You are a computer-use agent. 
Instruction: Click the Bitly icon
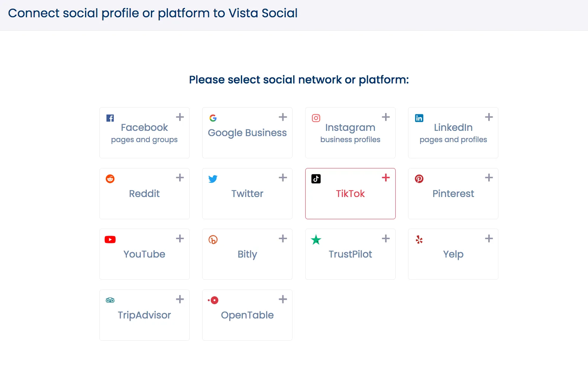coord(213,240)
